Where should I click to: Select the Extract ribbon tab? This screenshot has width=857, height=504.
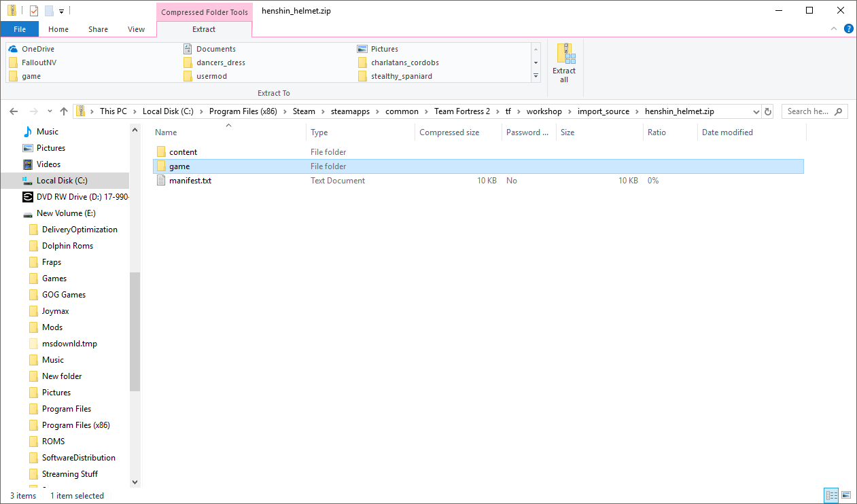[204, 29]
